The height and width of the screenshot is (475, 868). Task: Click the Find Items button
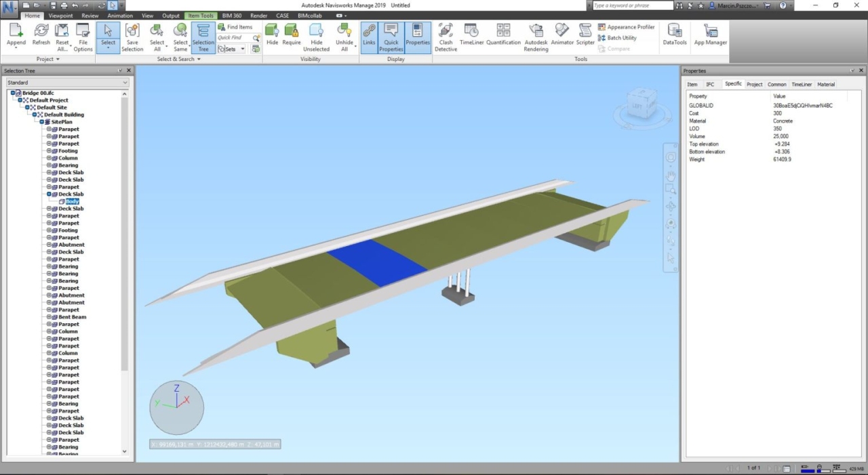[x=235, y=27]
